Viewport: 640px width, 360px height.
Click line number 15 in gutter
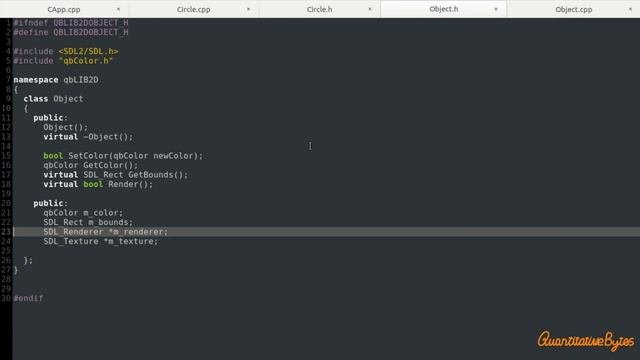tap(6, 156)
